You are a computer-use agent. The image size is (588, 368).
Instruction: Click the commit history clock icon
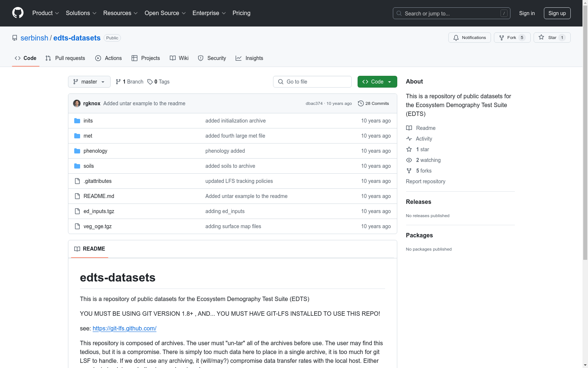pos(361,103)
